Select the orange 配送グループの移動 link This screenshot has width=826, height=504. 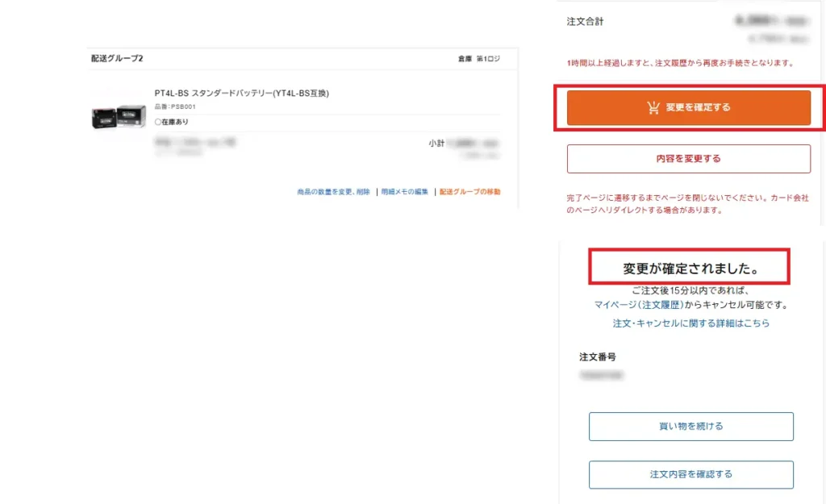(x=469, y=192)
